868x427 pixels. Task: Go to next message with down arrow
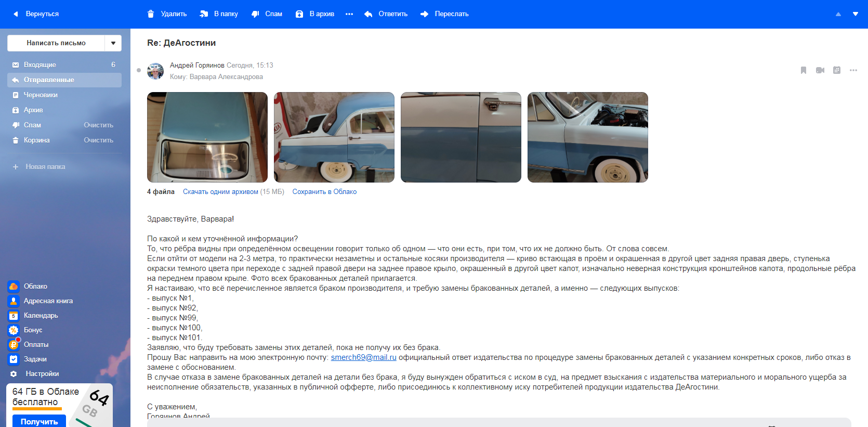click(x=856, y=14)
